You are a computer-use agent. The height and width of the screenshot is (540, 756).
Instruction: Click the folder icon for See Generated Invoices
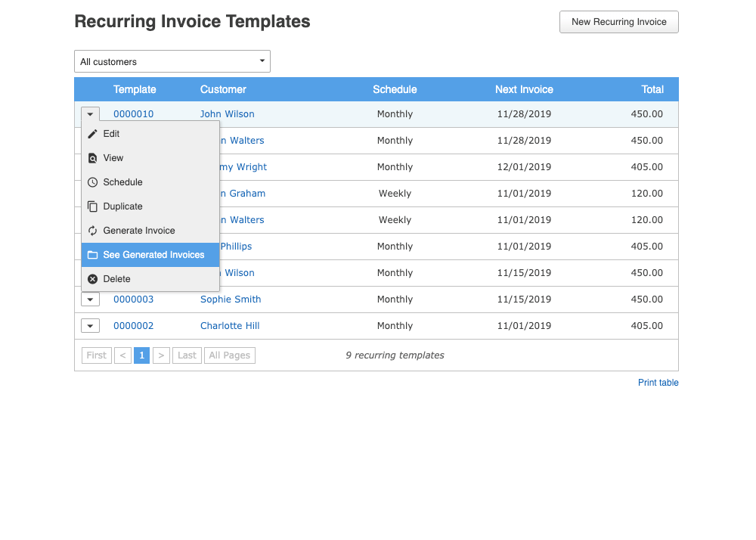(92, 255)
